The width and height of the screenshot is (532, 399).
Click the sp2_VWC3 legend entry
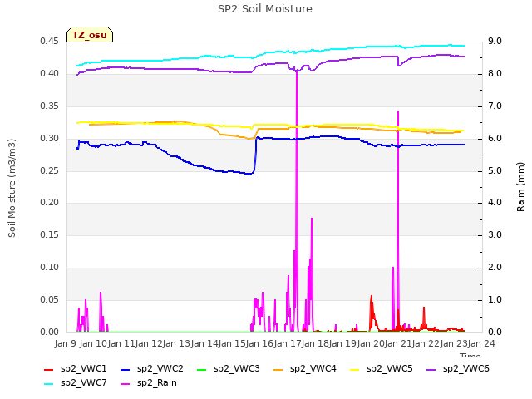pyautogui.click(x=229, y=369)
